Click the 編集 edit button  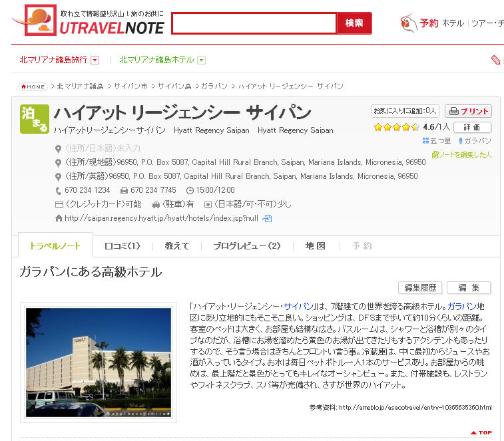pyautogui.click(x=469, y=287)
